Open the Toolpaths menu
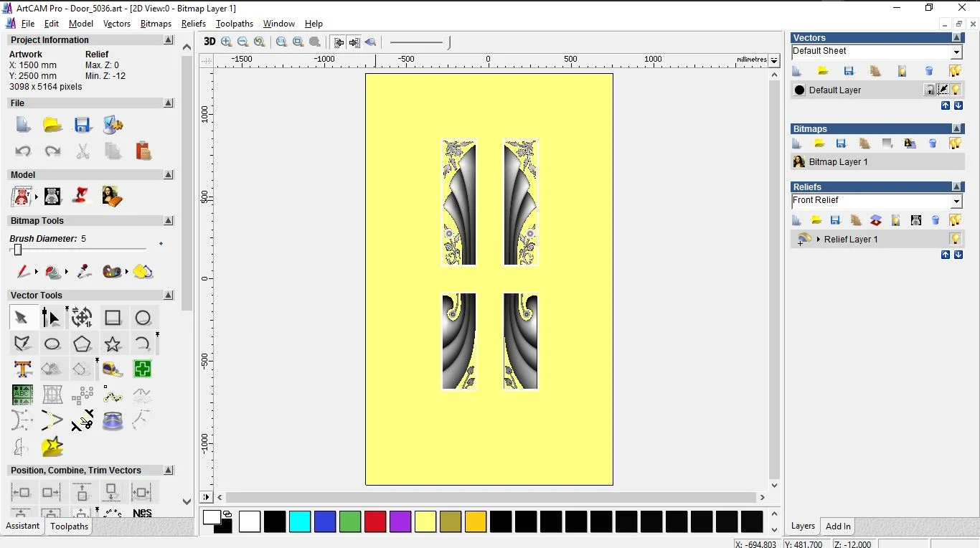The height and width of the screenshot is (548, 980). (235, 24)
